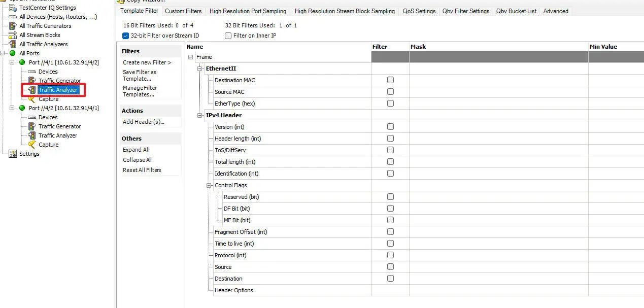Click the All Stream Blocks icon
Image resolution: width=644 pixels, height=308 pixels.
pos(13,35)
